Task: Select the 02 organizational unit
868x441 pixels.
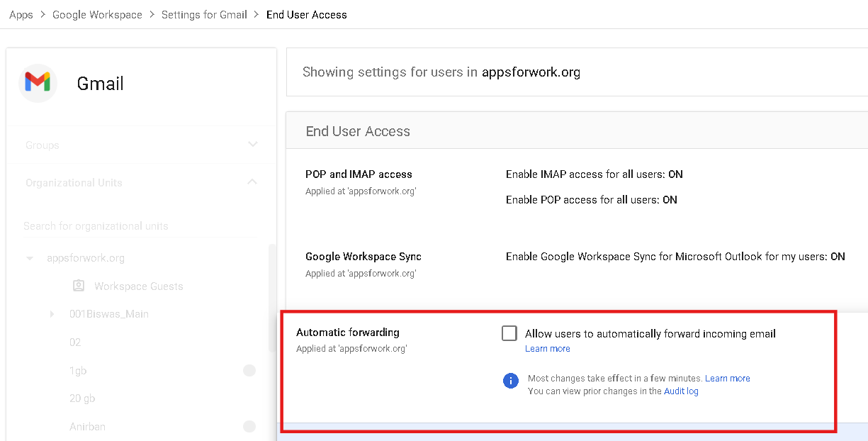Action: click(75, 342)
